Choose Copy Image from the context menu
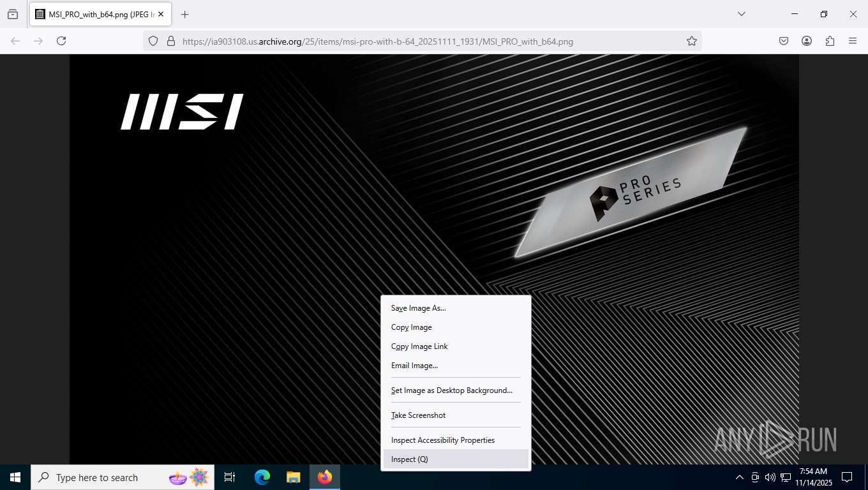Image resolution: width=868 pixels, height=490 pixels. coord(456,327)
